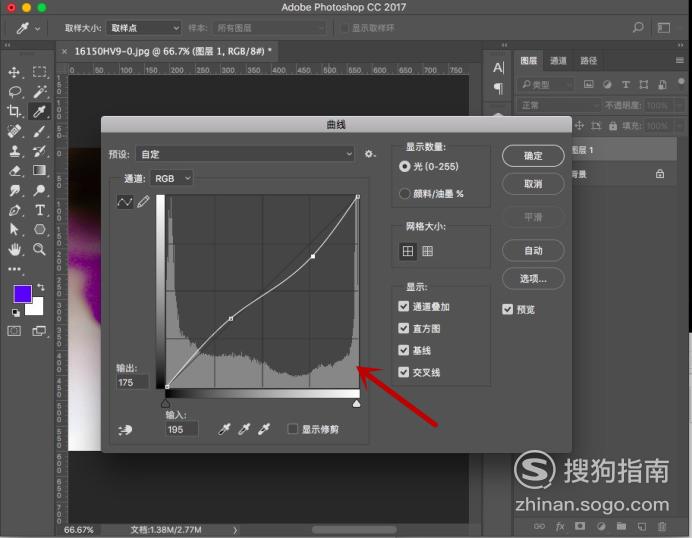Select the Healing Brush tool

click(x=14, y=131)
